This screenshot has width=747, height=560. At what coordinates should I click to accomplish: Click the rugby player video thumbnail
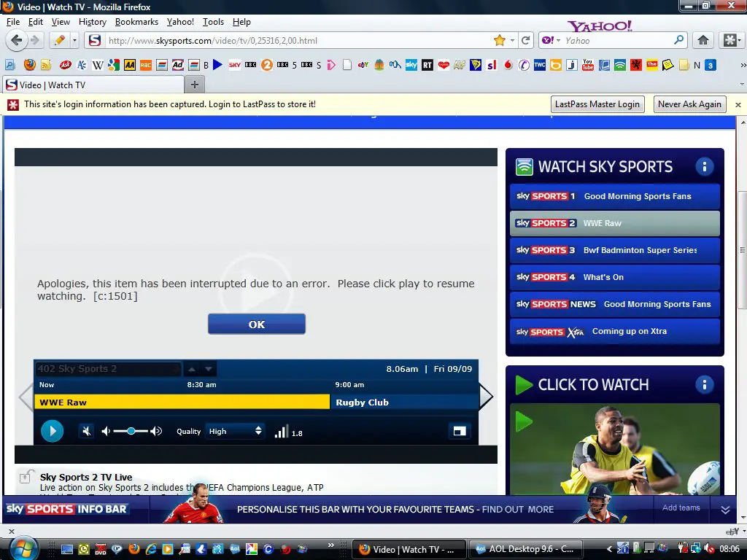coord(614,449)
